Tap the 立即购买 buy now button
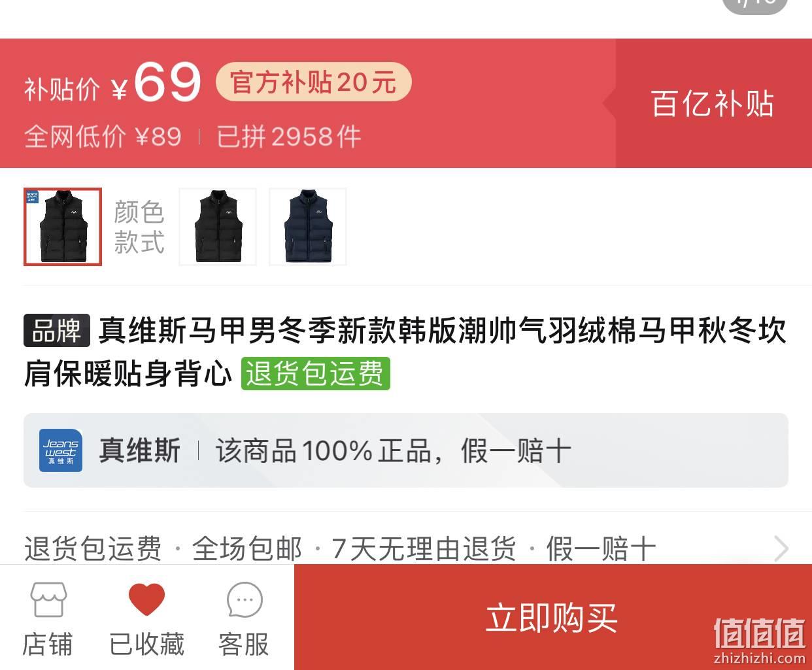 coord(552,617)
